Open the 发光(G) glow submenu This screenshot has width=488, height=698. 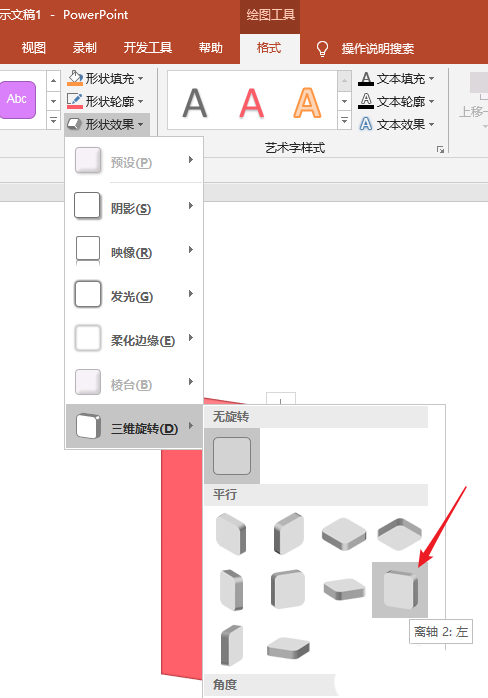click(x=134, y=294)
